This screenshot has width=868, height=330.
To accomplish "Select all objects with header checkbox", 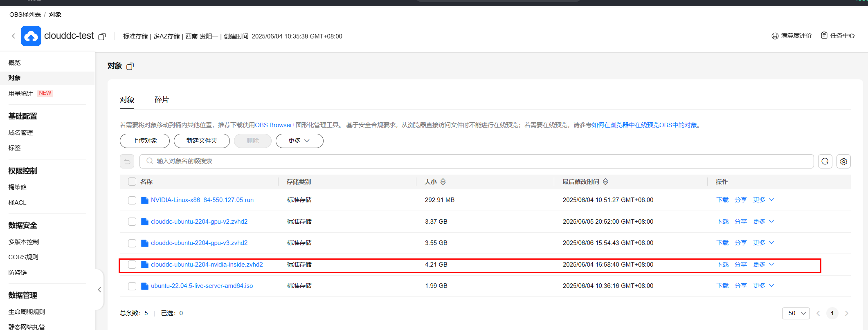I will [x=132, y=182].
